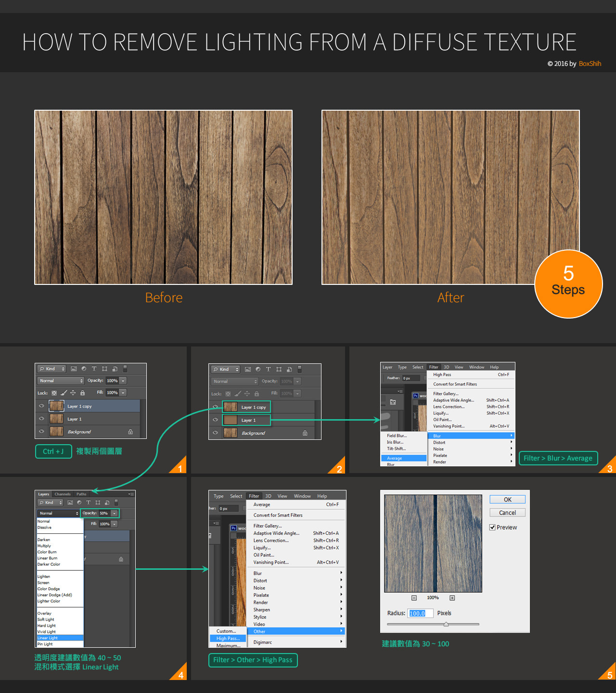The image size is (616, 693).
Task: Uncheck the Preview checkbox in High Pass dialog
Action: 492,527
